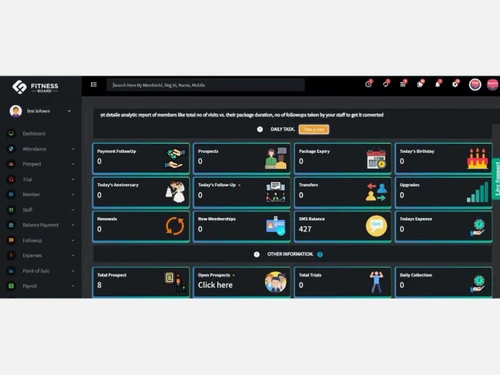Expand the Trial submenu arrow
500x375 pixels.
[x=73, y=179]
